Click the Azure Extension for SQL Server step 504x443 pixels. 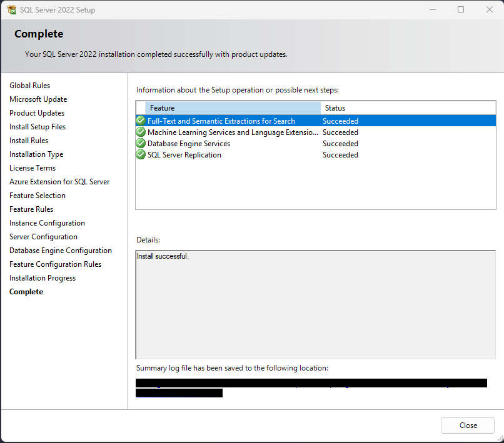pos(59,182)
